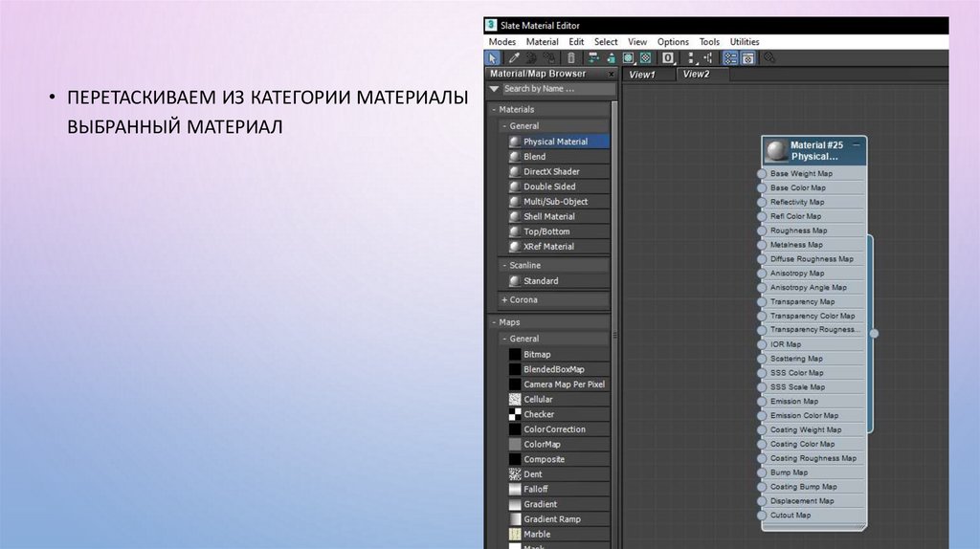Viewport: 980px width, 549px height.
Task: Select Multi/Sub-Object material
Action: (558, 202)
